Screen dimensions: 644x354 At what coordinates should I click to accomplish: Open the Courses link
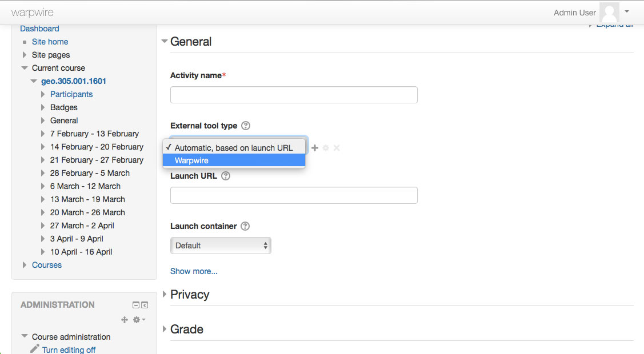pos(47,265)
